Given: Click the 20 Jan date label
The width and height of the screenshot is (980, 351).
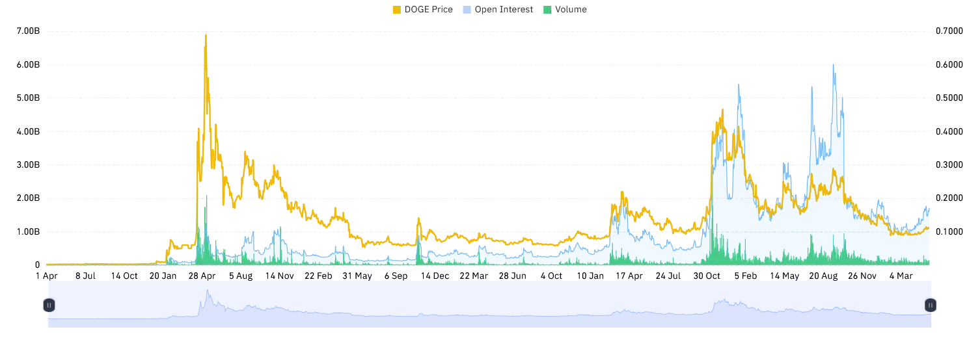Looking at the screenshot, I should tap(163, 276).
